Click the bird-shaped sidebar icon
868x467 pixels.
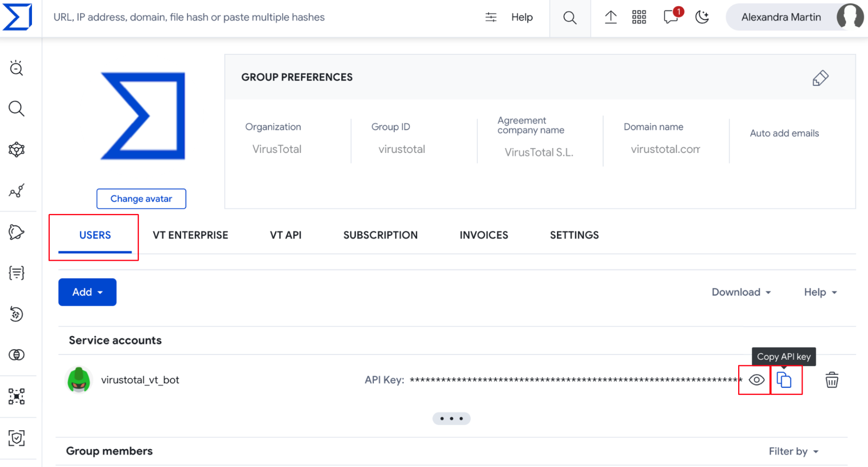[17, 232]
